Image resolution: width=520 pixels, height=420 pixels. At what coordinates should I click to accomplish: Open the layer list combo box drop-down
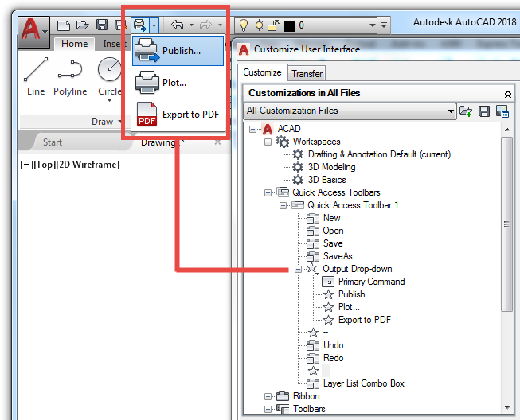click(x=373, y=25)
